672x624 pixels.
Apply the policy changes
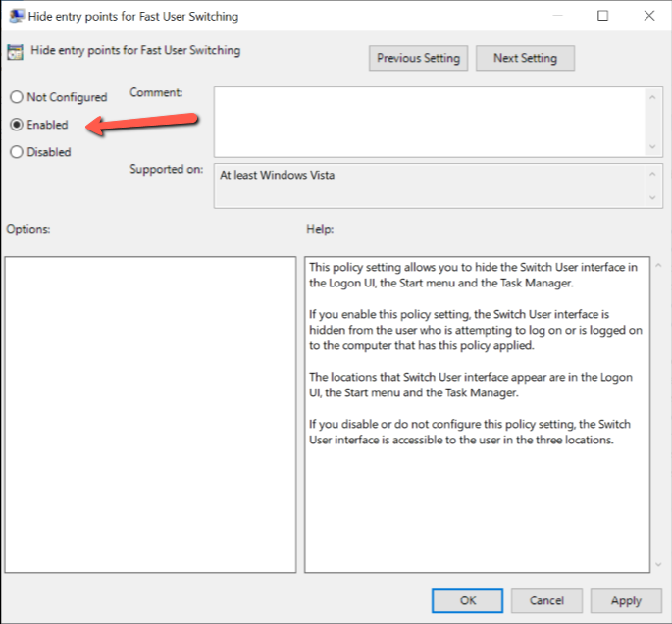pos(626,600)
